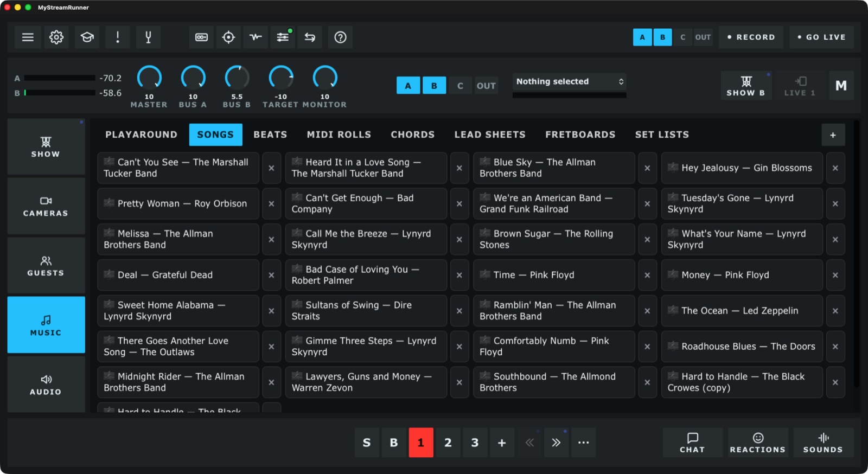This screenshot has width=868, height=474.
Task: Switch to the Beats tab
Action: pyautogui.click(x=270, y=134)
